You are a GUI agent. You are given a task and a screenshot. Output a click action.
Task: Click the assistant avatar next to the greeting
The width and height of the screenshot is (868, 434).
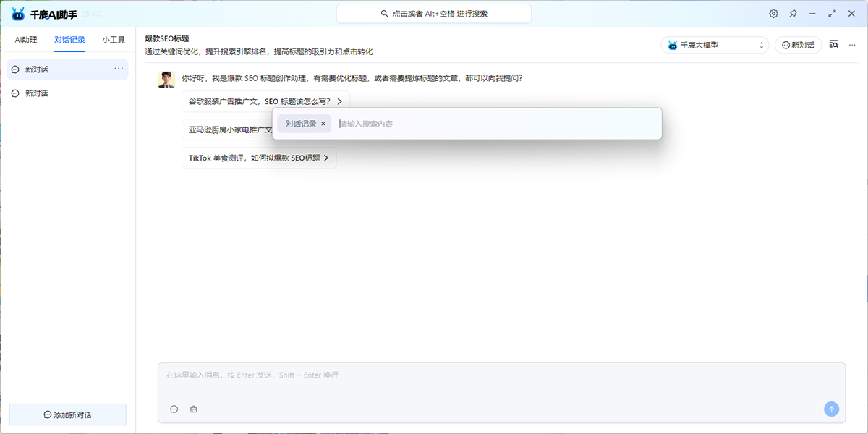[x=166, y=77]
